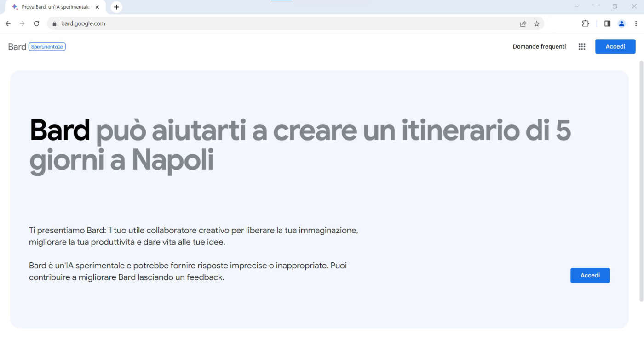
Task: Open the Google apps grid
Action: tap(582, 46)
